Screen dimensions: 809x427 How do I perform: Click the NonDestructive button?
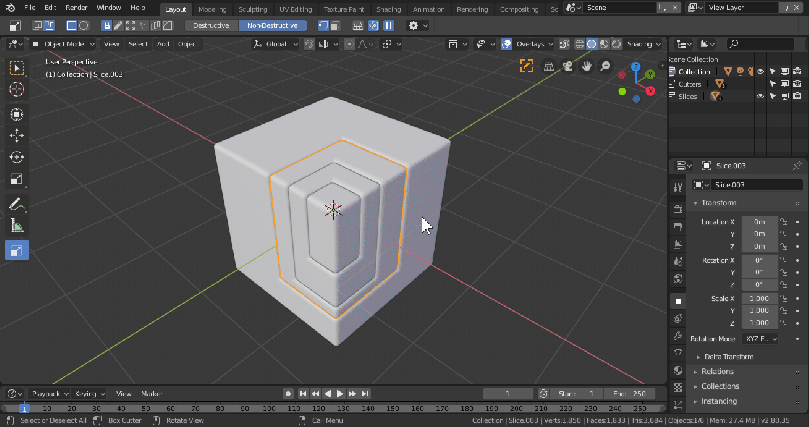tap(272, 25)
